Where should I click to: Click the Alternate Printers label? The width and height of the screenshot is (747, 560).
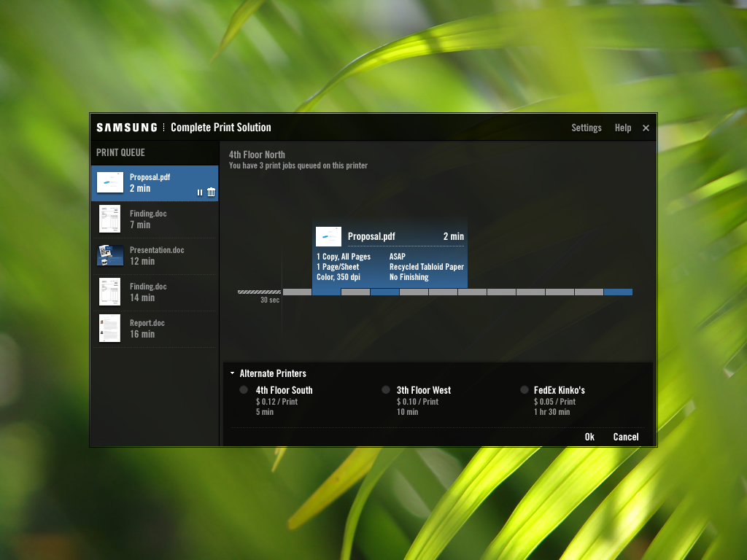pyautogui.click(x=273, y=373)
